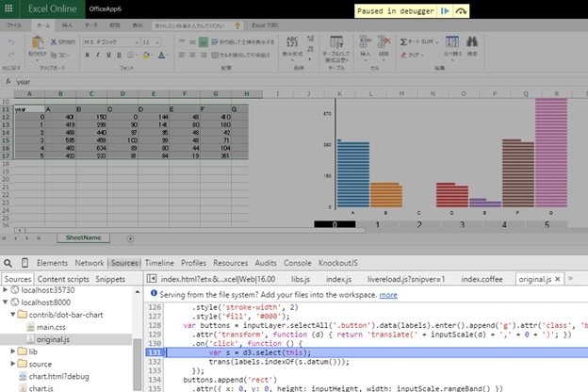
Task: Open Snippets sources pane
Action: click(110, 279)
